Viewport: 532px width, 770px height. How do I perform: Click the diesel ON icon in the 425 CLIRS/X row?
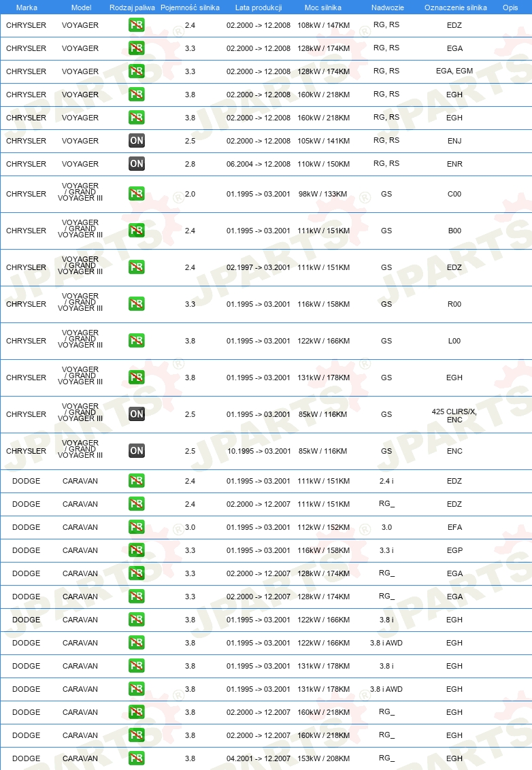137,414
